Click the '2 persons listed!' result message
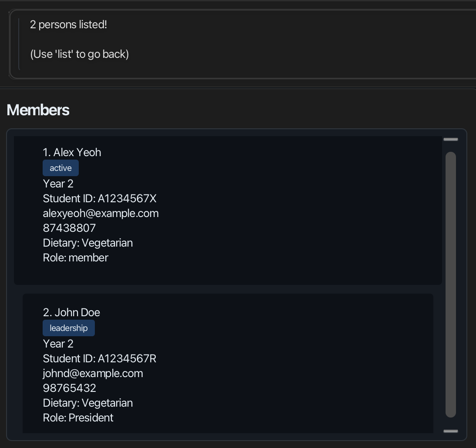This screenshot has width=476, height=448. (69, 25)
